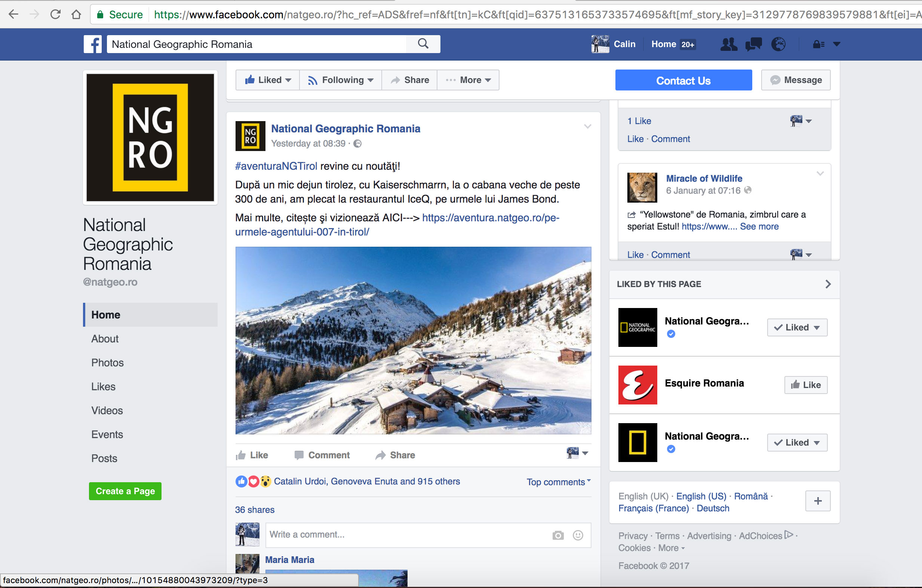Open the 36 shares link
Screen dimensions: 922x588
[x=255, y=510]
